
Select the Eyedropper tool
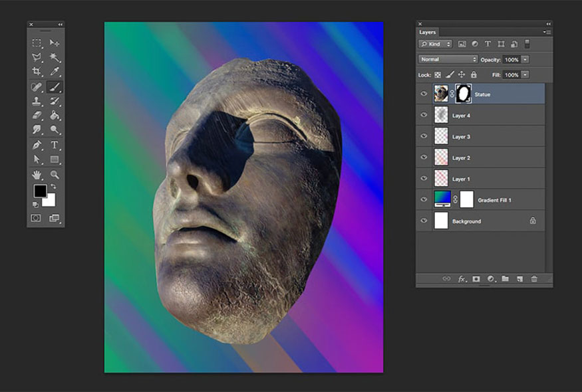tap(55, 71)
